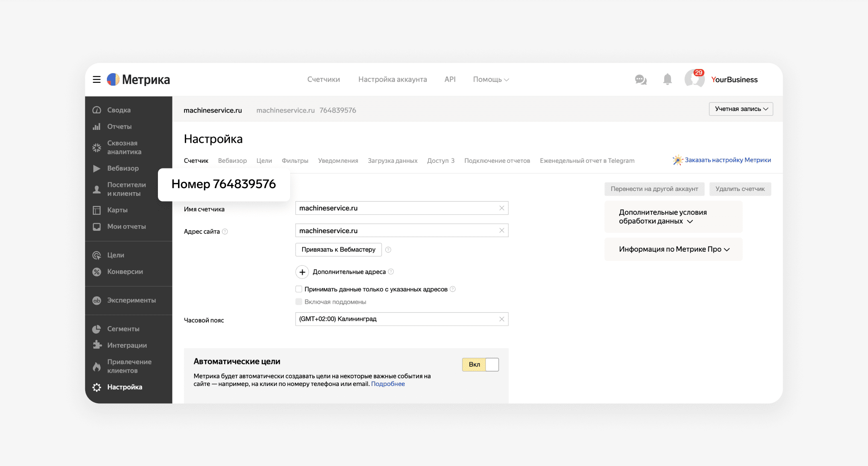Click Заказать настройку Метрики link
This screenshot has width=868, height=466.
point(728,160)
